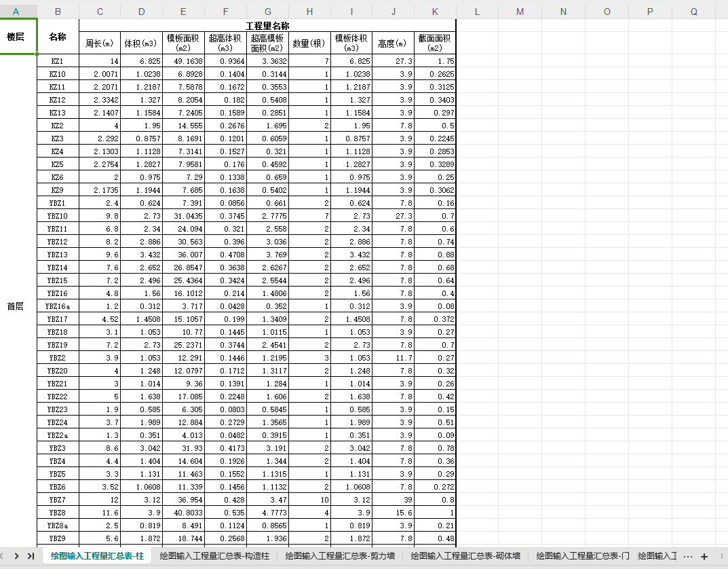Select the 截面面积(m2) heading cell
The width and height of the screenshot is (728, 569).
tap(435, 43)
